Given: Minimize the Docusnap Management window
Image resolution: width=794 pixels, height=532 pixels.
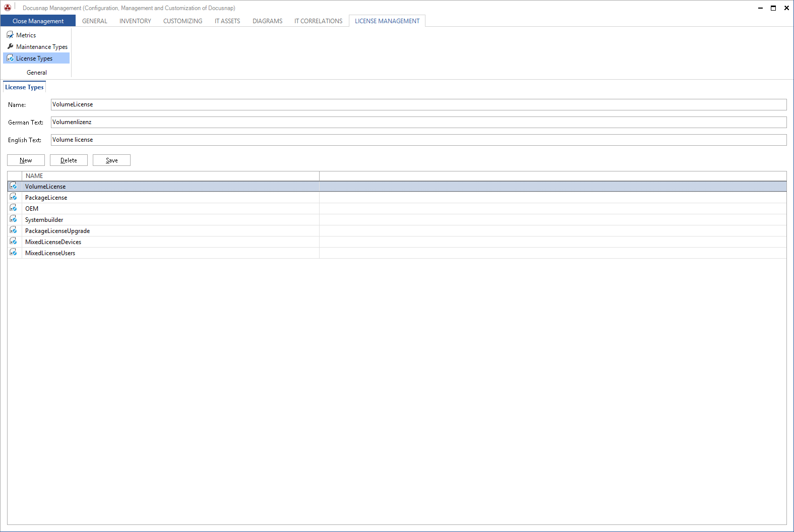Looking at the screenshot, I should pyautogui.click(x=760, y=8).
